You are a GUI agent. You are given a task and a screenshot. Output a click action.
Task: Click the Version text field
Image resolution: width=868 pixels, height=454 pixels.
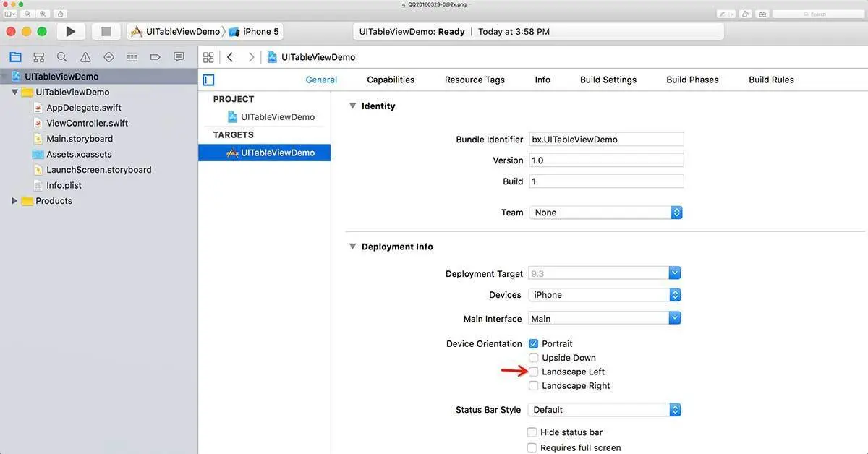tap(606, 160)
